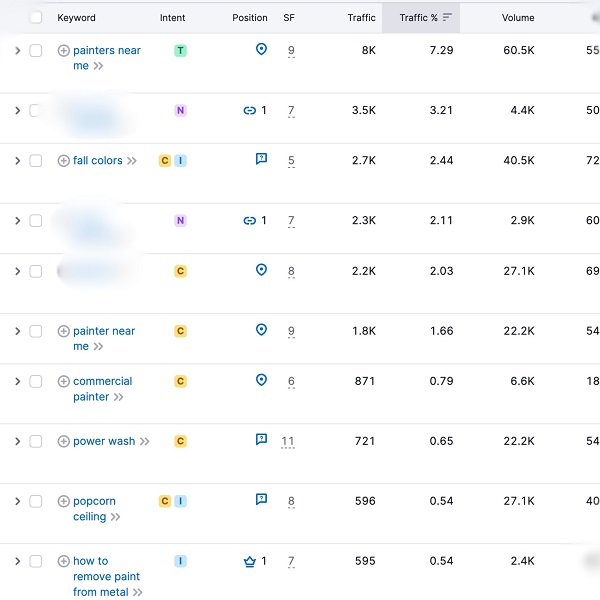Expand the 'commercial painter' row details
Screen dimensions: 600x600
click(17, 381)
